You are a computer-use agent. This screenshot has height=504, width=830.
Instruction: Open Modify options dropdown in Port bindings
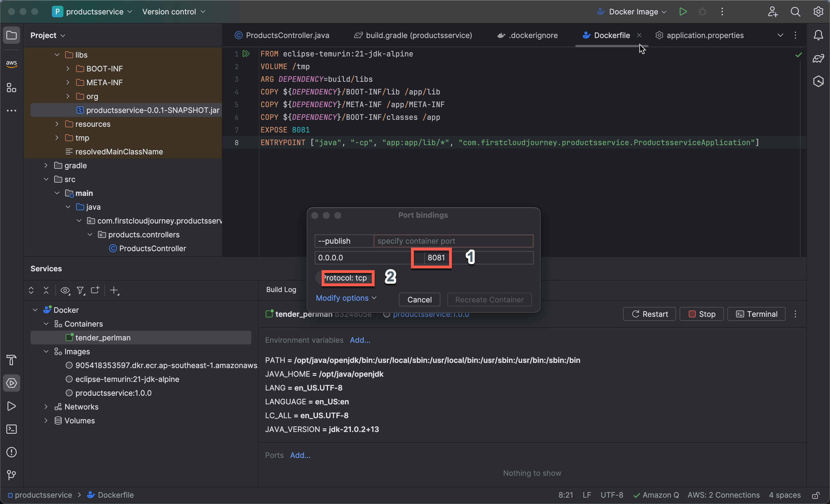pos(346,298)
